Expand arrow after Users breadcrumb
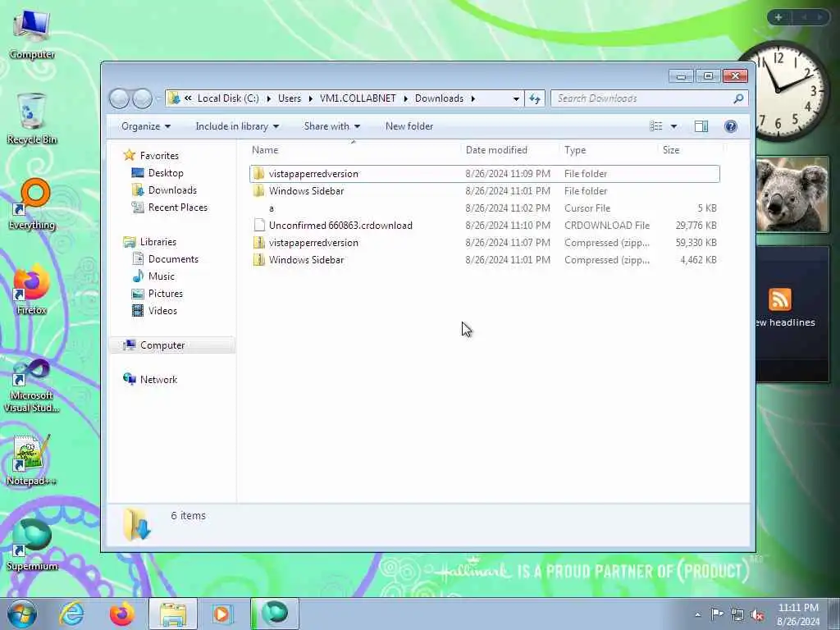Viewport: 840px width, 630px height. tap(310, 98)
